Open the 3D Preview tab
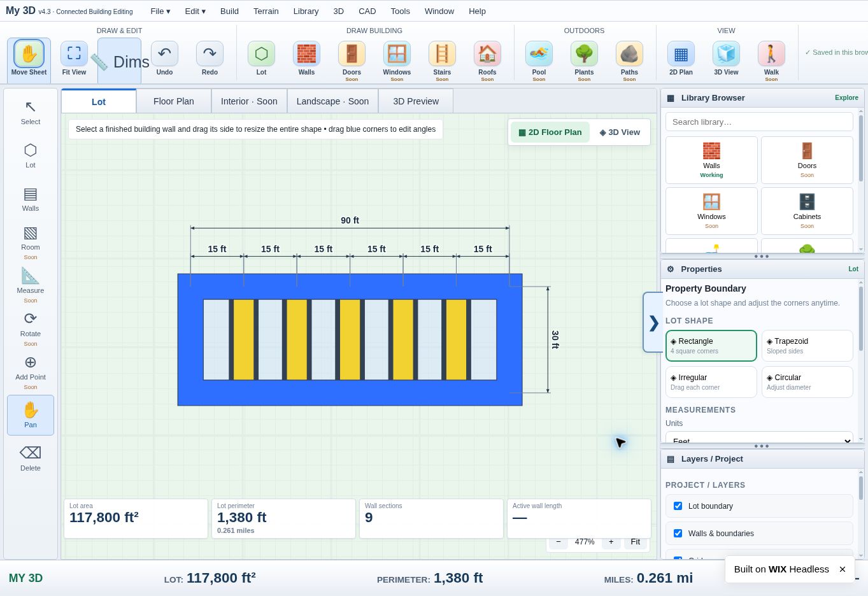Screen dimensions: 868x596 click(416, 101)
